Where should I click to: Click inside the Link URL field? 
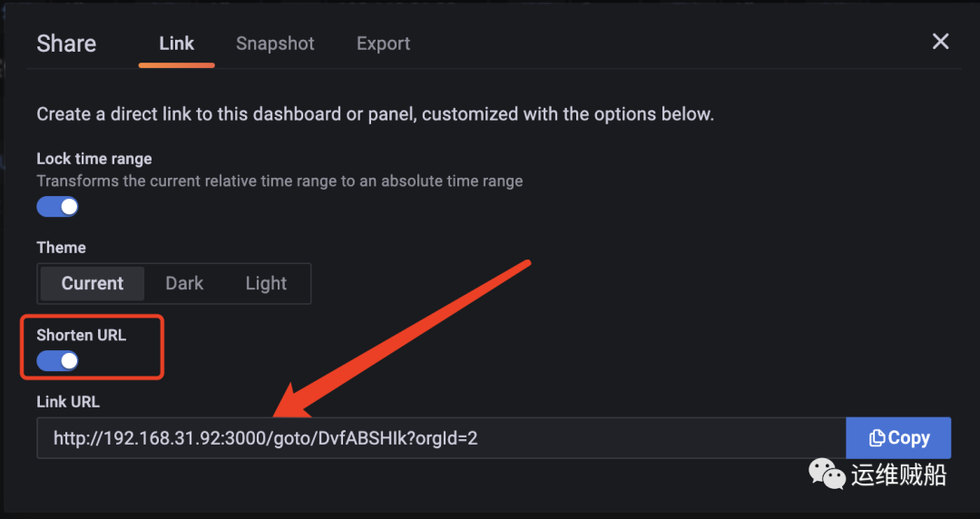tap(441, 437)
